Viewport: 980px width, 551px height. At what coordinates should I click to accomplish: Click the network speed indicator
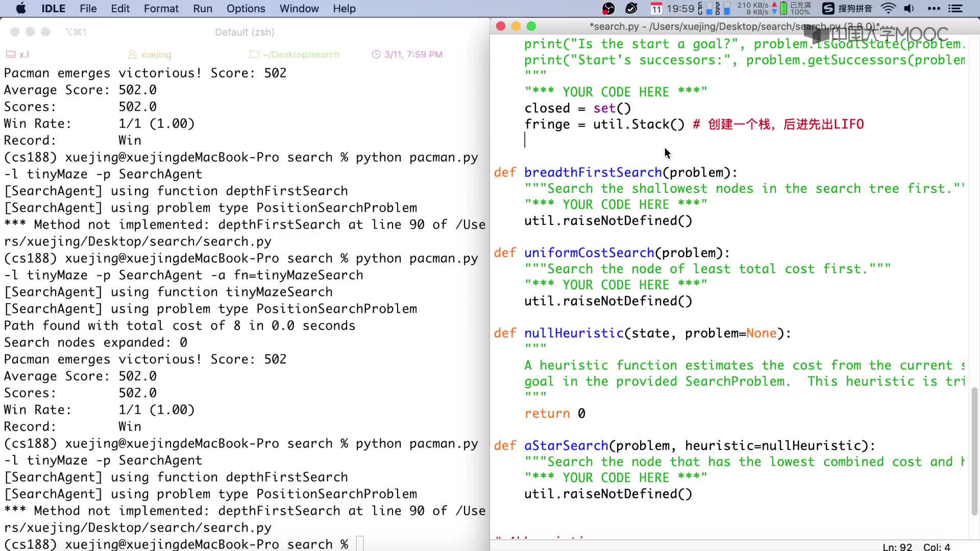[x=757, y=9]
